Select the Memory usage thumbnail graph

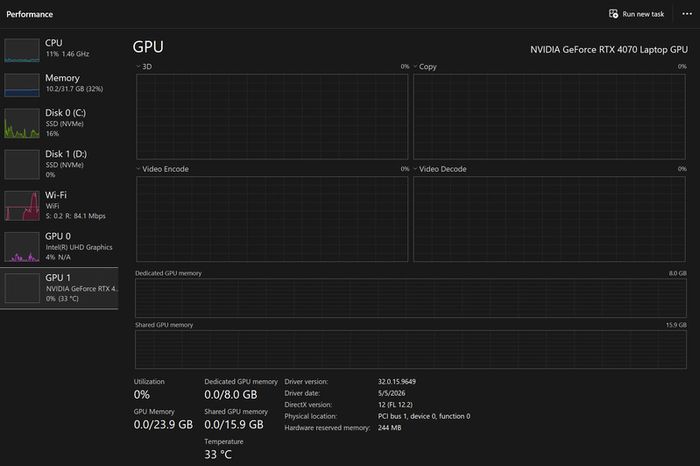point(22,85)
